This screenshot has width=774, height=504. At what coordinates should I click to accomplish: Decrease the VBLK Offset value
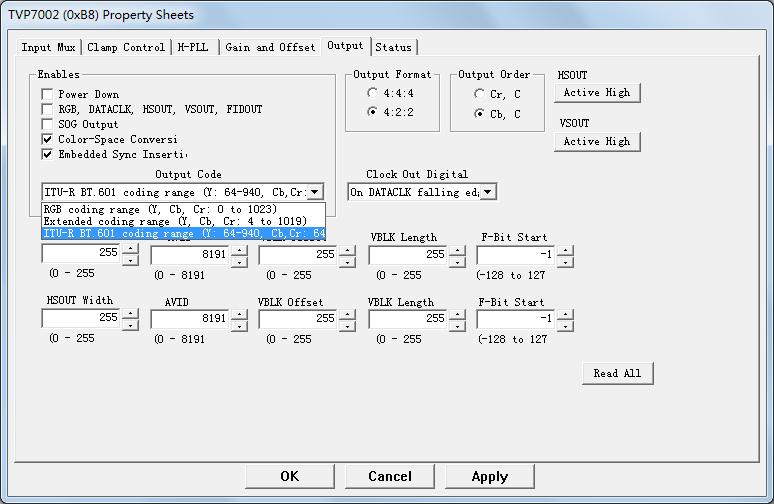348,326
